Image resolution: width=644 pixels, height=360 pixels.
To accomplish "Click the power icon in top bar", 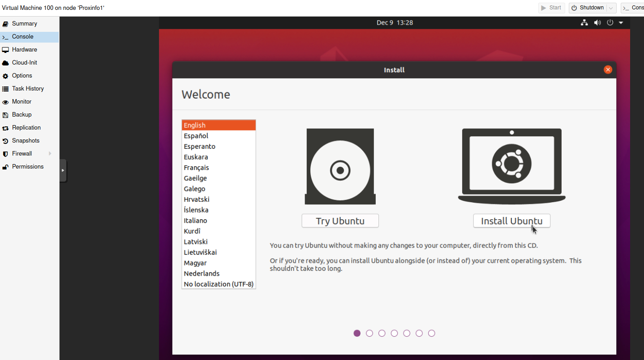I will (610, 22).
